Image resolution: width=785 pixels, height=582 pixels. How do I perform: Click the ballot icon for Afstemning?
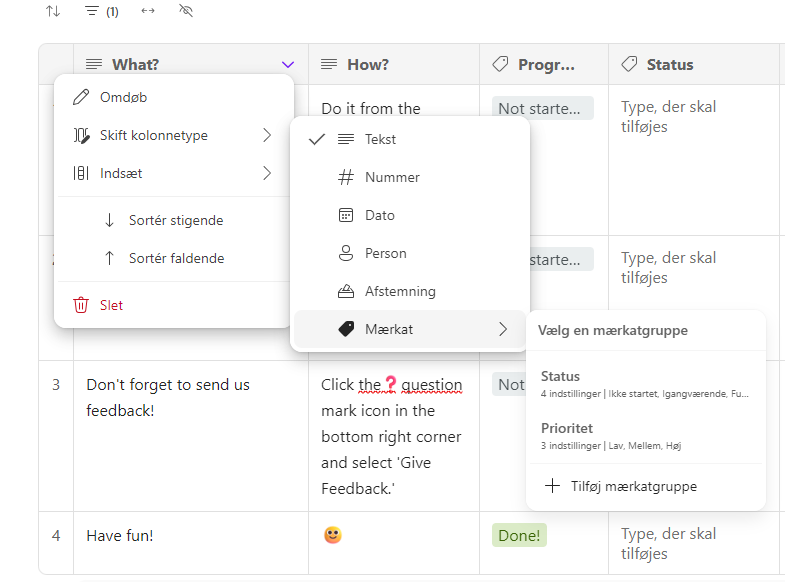[346, 291]
